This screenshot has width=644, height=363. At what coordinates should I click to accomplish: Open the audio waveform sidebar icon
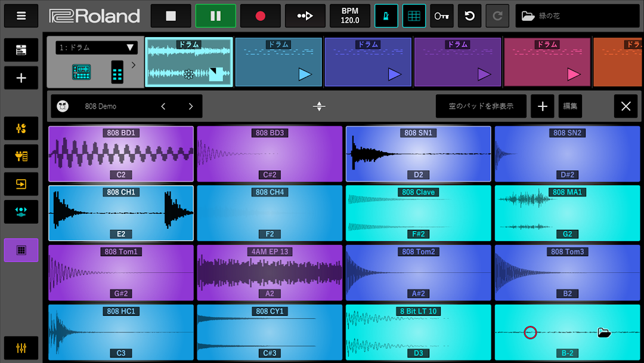tap(21, 212)
